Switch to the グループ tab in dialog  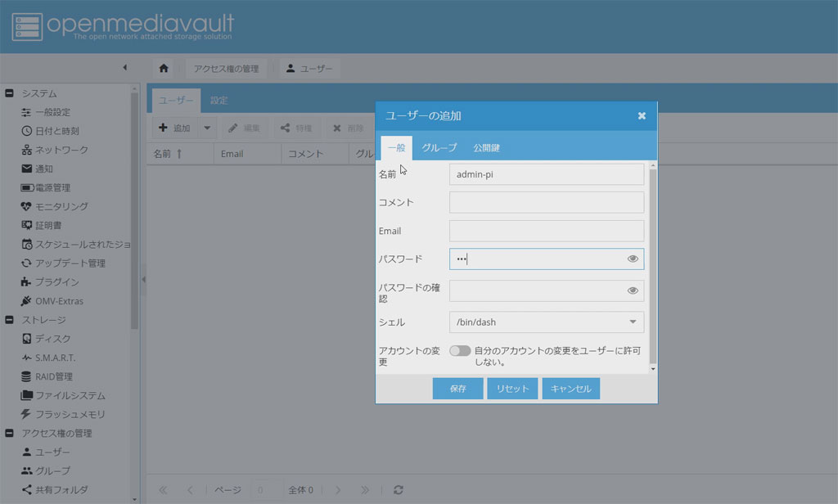click(439, 148)
